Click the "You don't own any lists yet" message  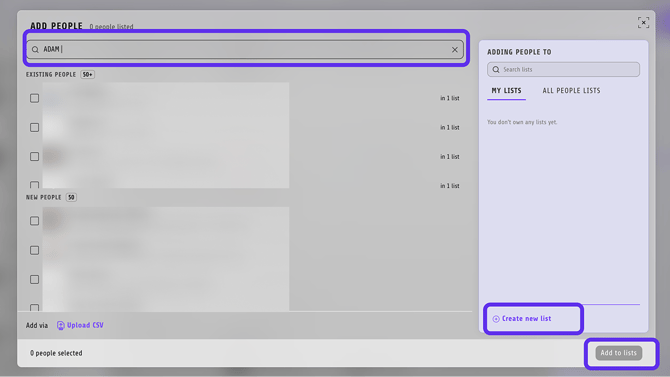(522, 122)
